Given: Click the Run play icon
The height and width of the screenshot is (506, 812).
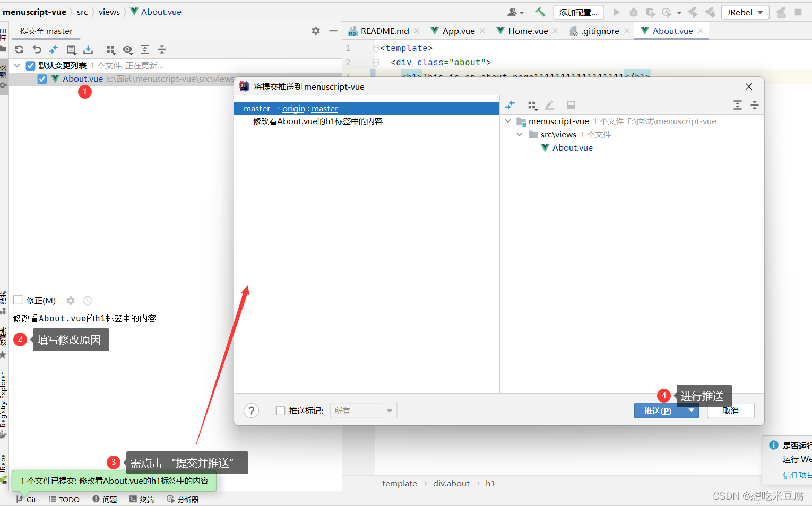Looking at the screenshot, I should coord(616,12).
